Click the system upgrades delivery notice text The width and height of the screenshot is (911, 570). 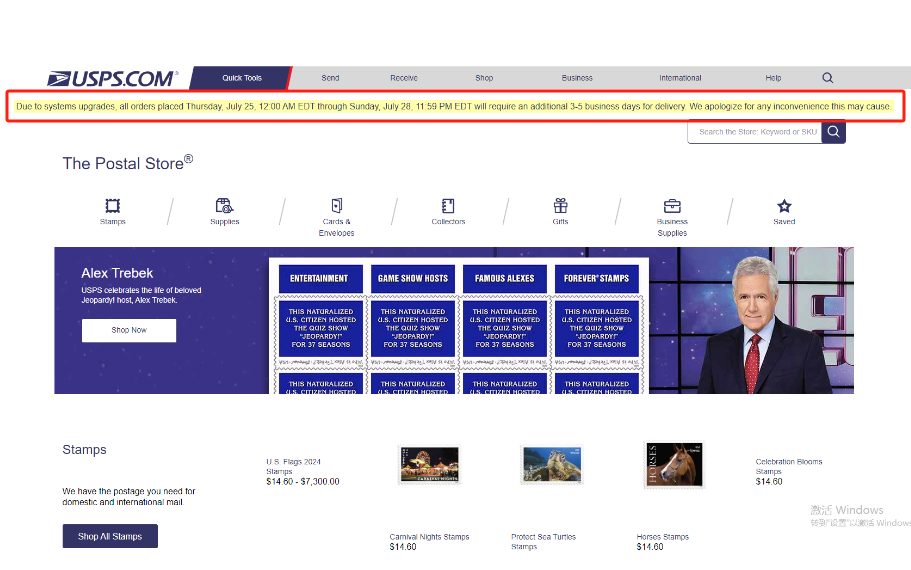(x=453, y=106)
